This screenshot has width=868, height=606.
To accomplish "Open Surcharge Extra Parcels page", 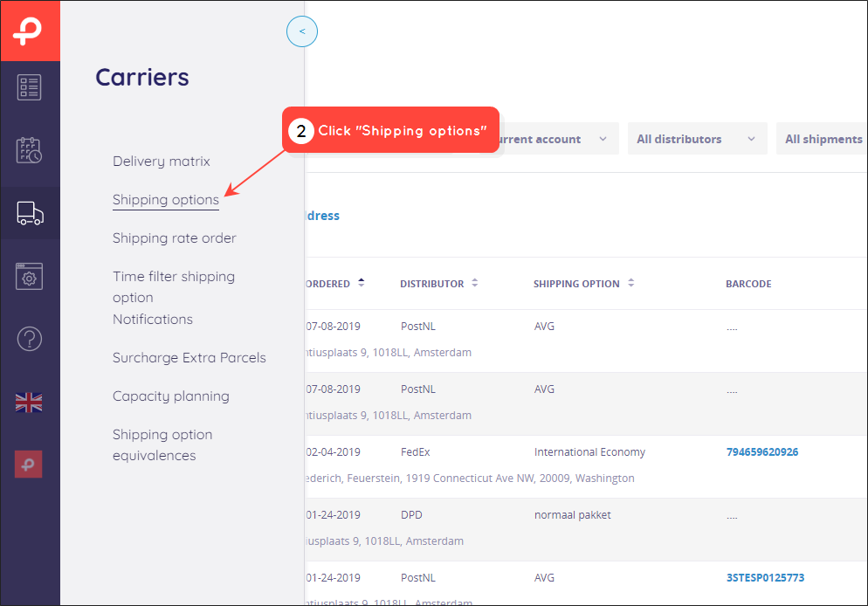I will click(x=189, y=357).
